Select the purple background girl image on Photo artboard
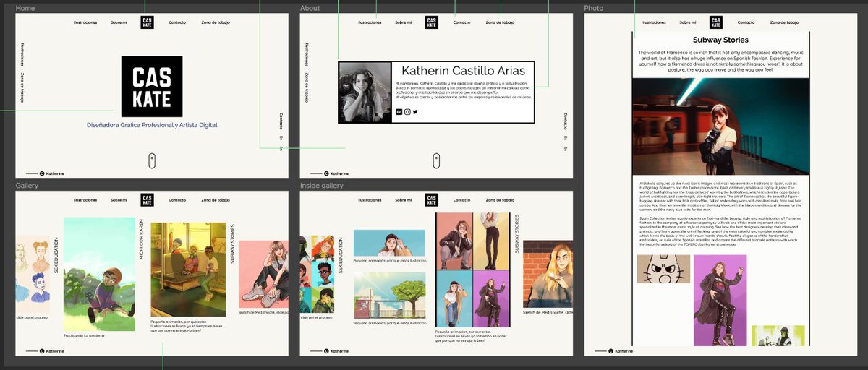 720,300
